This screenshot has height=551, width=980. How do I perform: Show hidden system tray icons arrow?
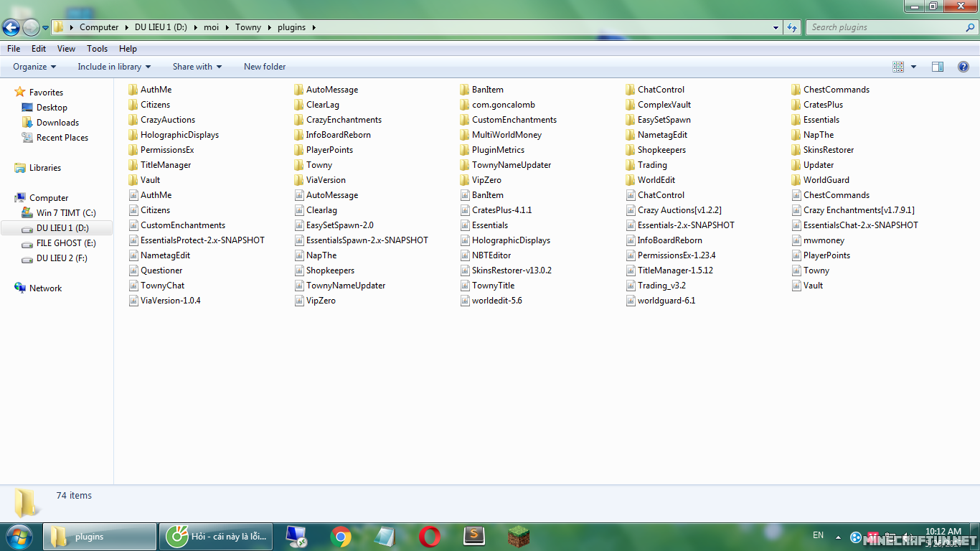pos(838,537)
